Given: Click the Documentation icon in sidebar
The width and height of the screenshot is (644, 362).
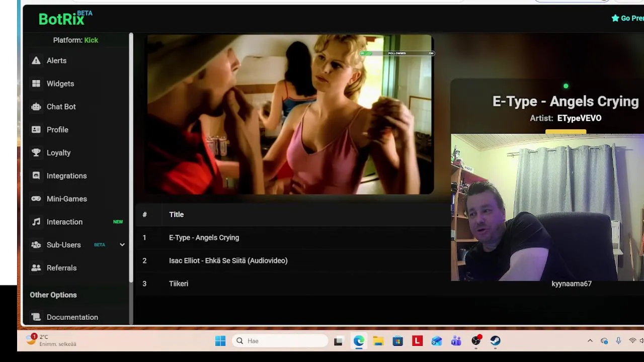Looking at the screenshot, I should [x=36, y=317].
